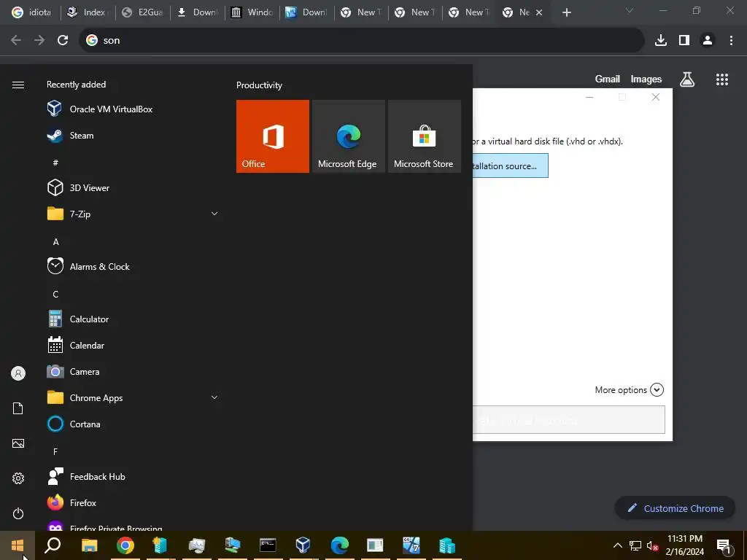
Task: Close the active Chrome tab
Action: (x=539, y=13)
